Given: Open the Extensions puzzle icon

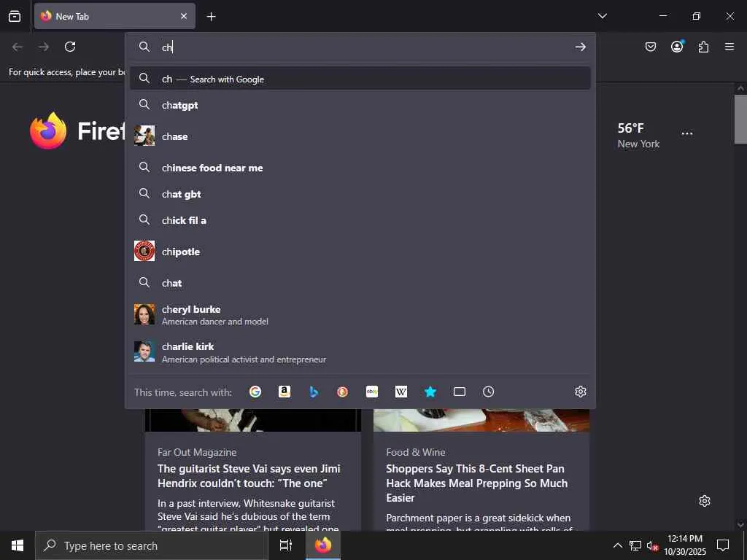Looking at the screenshot, I should 703,47.
